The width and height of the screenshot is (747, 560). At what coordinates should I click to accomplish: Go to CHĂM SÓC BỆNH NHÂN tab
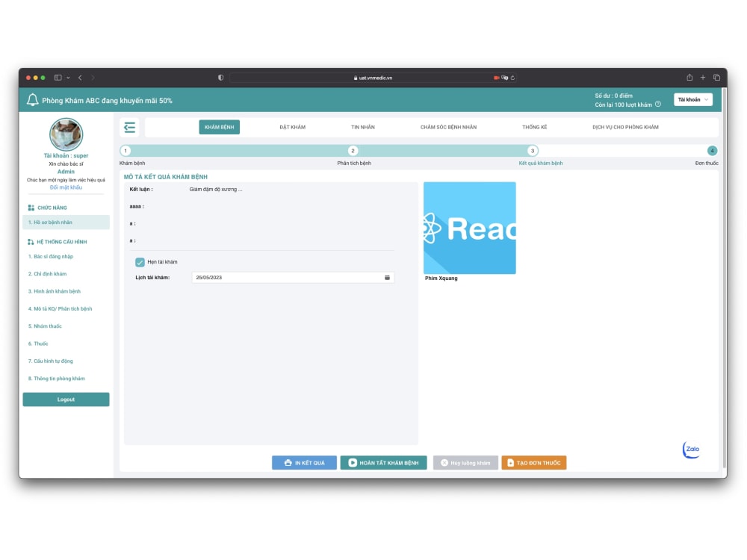click(x=448, y=127)
